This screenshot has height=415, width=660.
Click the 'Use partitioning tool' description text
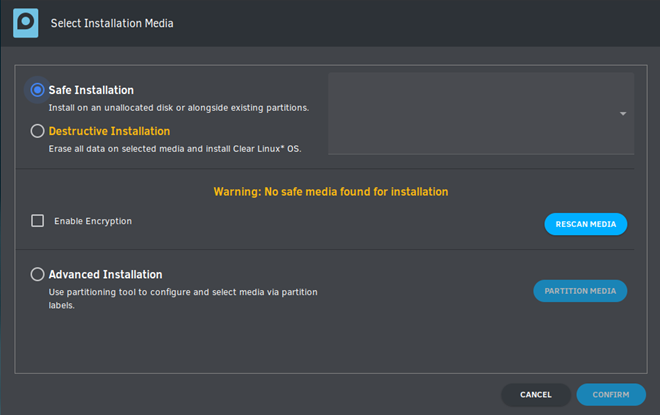tap(183, 298)
